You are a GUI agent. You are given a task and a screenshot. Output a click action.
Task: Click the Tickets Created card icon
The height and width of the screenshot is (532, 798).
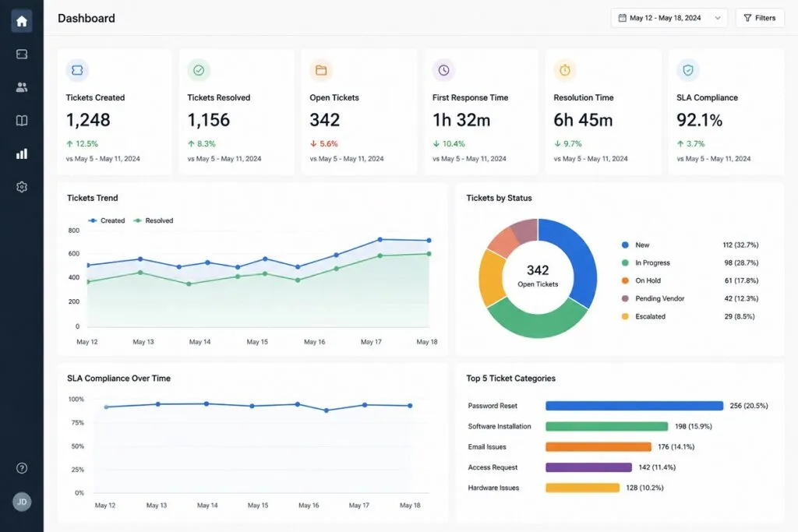pos(77,70)
